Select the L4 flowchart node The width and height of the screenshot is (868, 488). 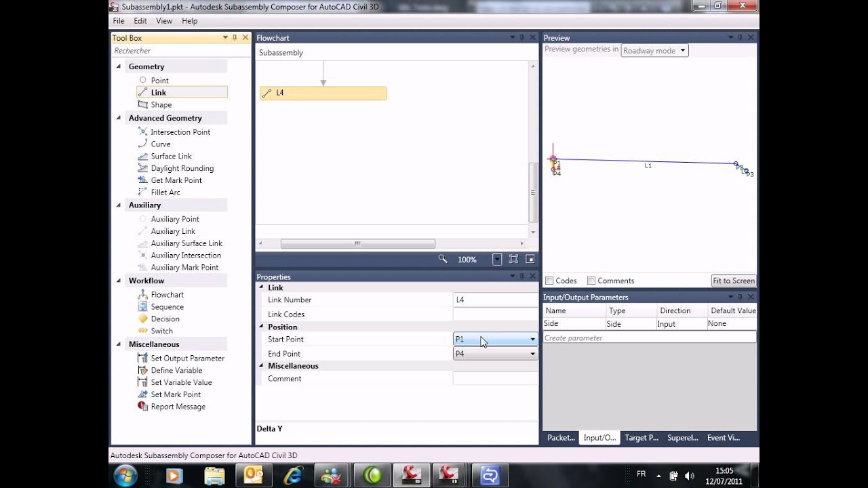(x=323, y=93)
